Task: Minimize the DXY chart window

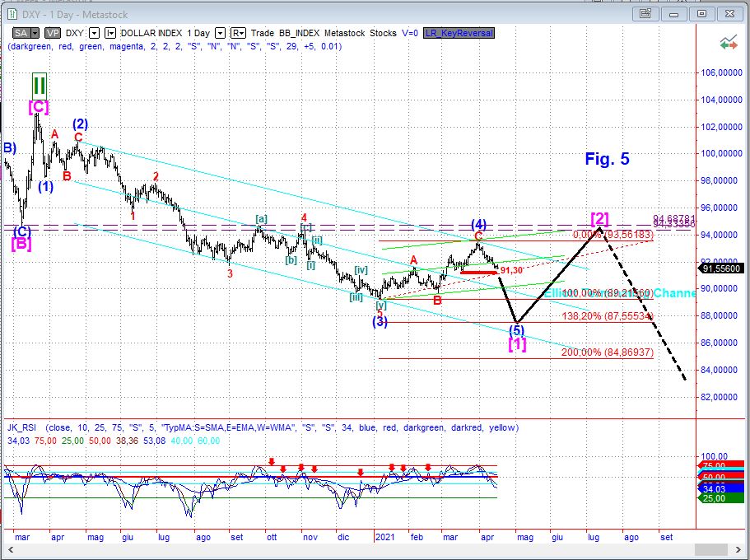Action: (672, 14)
